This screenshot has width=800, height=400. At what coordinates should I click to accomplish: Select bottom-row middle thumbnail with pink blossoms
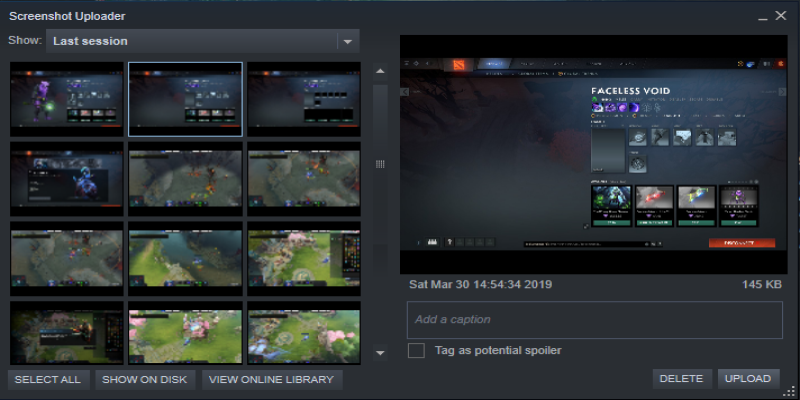[185, 333]
